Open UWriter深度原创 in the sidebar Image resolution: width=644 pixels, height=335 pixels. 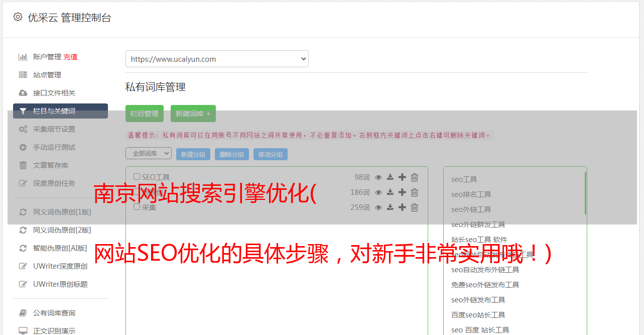(60, 266)
